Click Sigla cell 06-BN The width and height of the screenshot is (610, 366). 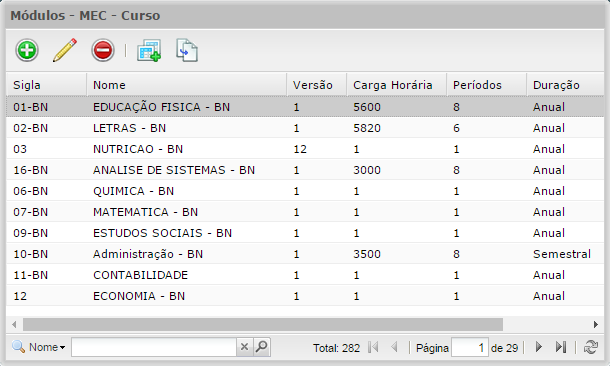click(x=31, y=191)
